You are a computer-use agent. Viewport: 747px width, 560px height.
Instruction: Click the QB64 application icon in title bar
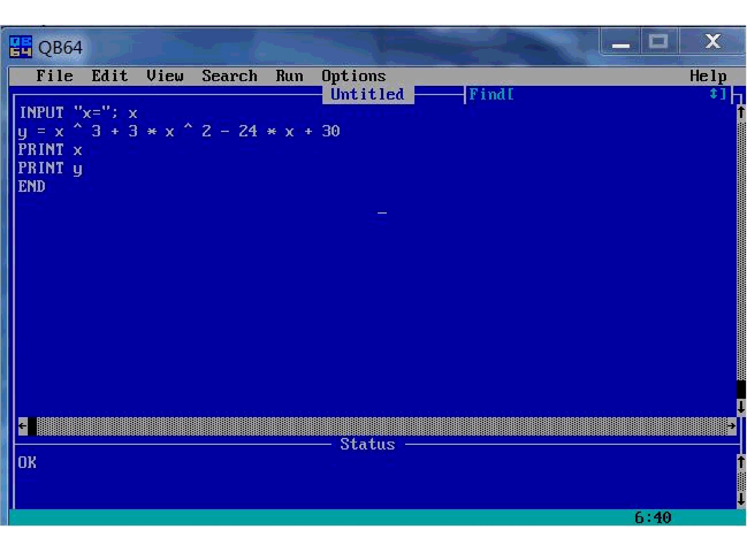[x=20, y=47]
